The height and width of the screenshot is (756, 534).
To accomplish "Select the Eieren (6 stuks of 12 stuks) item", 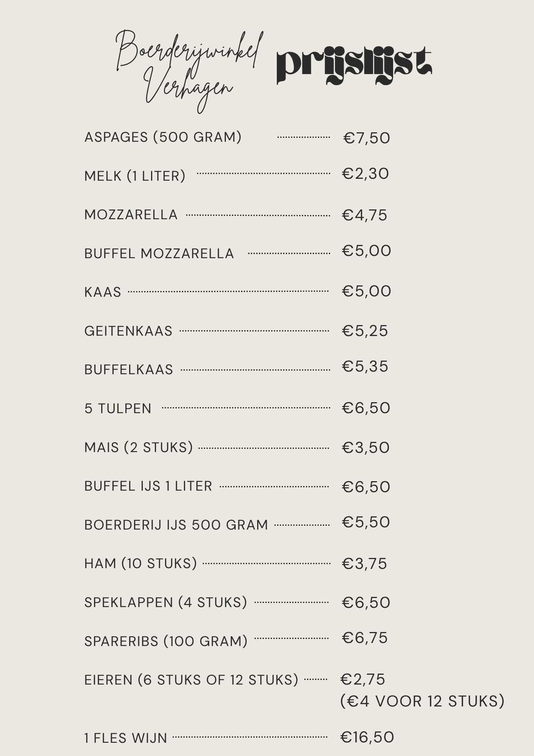I will tap(191, 680).
